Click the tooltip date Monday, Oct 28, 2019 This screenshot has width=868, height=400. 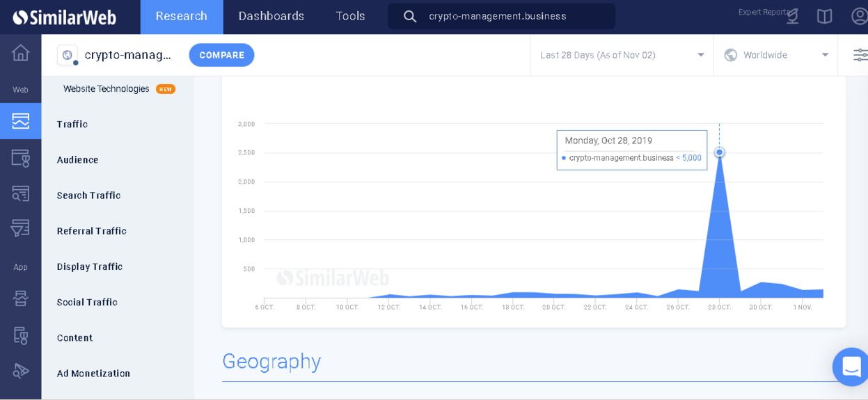[608, 141]
